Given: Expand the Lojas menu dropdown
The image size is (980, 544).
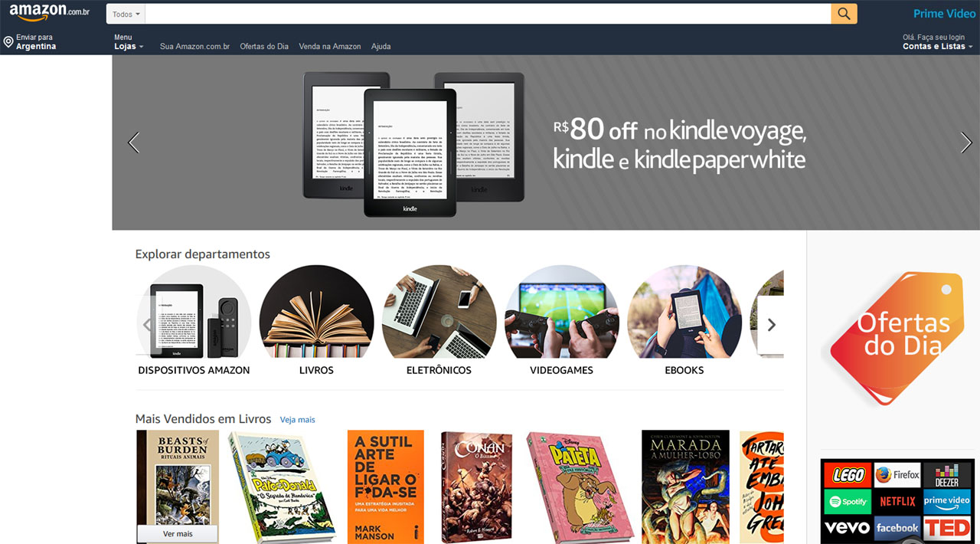Looking at the screenshot, I should (129, 46).
